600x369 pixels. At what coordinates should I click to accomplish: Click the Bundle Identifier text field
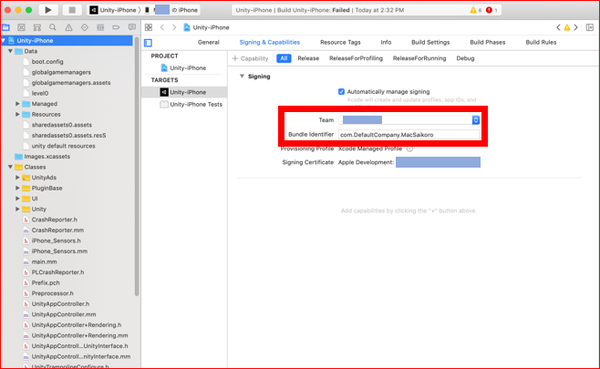click(x=409, y=135)
